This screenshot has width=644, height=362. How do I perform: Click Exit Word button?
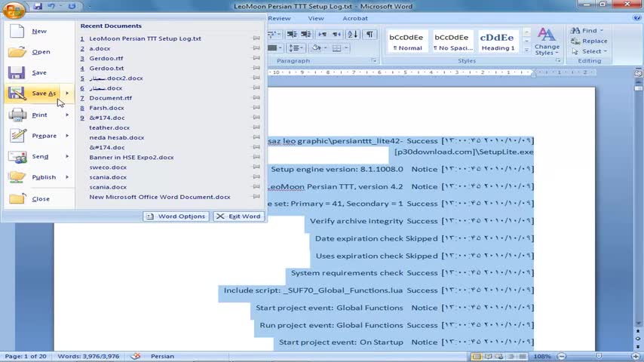coord(238,216)
